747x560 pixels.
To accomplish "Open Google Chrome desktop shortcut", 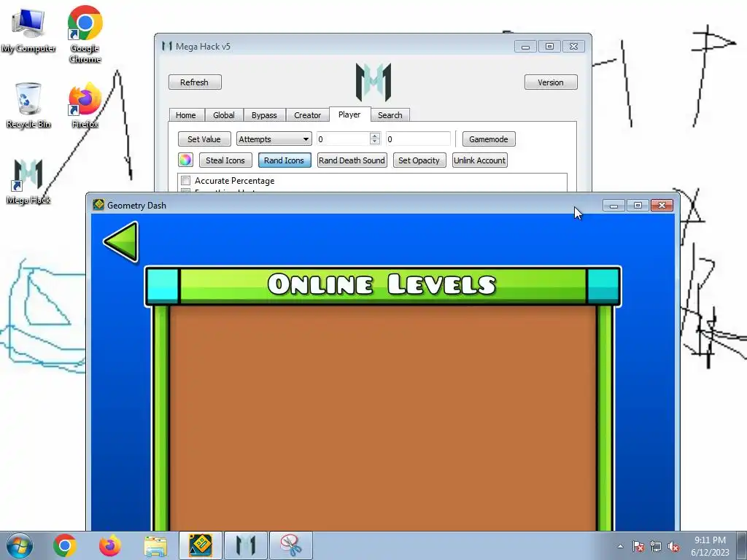I will [x=85, y=34].
